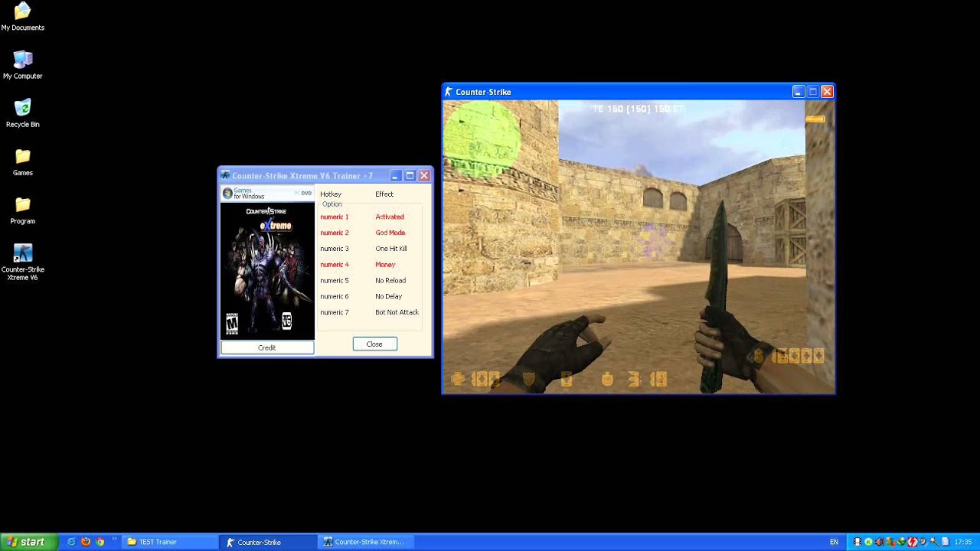The width and height of the screenshot is (980, 551).
Task: Click the film strip tray icon
Action: [857, 542]
